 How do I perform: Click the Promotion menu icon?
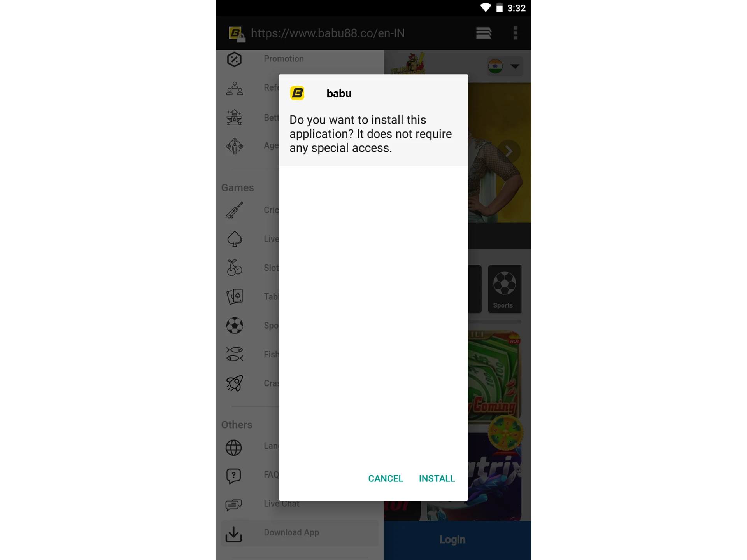coord(234,59)
